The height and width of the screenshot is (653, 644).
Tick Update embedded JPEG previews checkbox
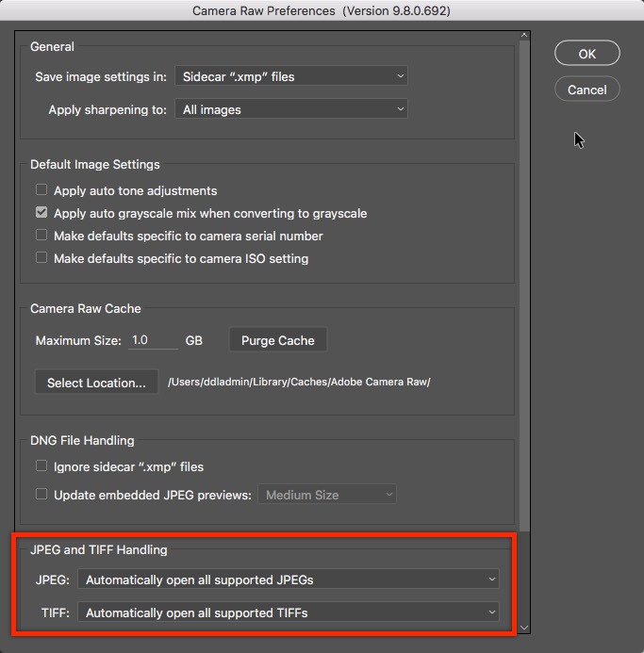[41, 495]
